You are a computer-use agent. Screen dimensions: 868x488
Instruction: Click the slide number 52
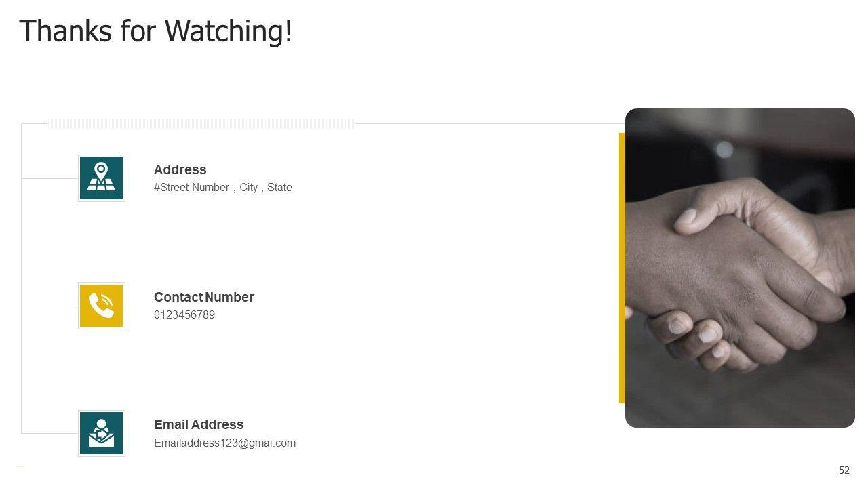pos(844,470)
